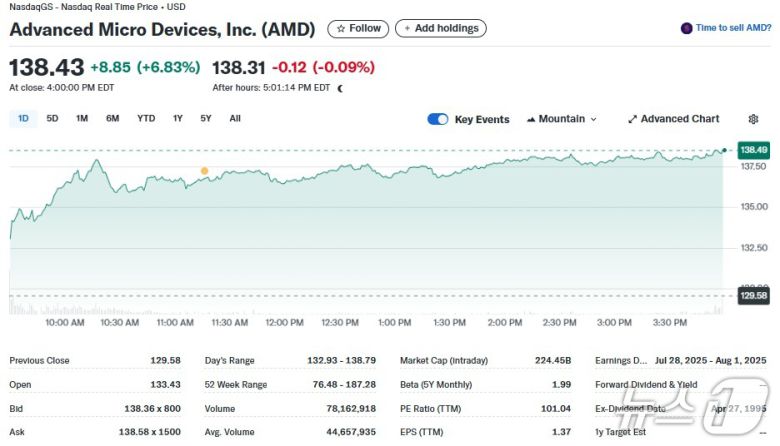Show the 6M chart range
The height and width of the screenshot is (446, 780).
pos(113,119)
